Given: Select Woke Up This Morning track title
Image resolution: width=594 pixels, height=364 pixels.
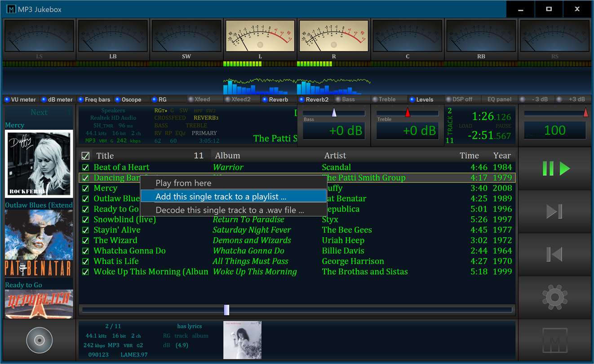Looking at the screenshot, I should coord(151,271).
